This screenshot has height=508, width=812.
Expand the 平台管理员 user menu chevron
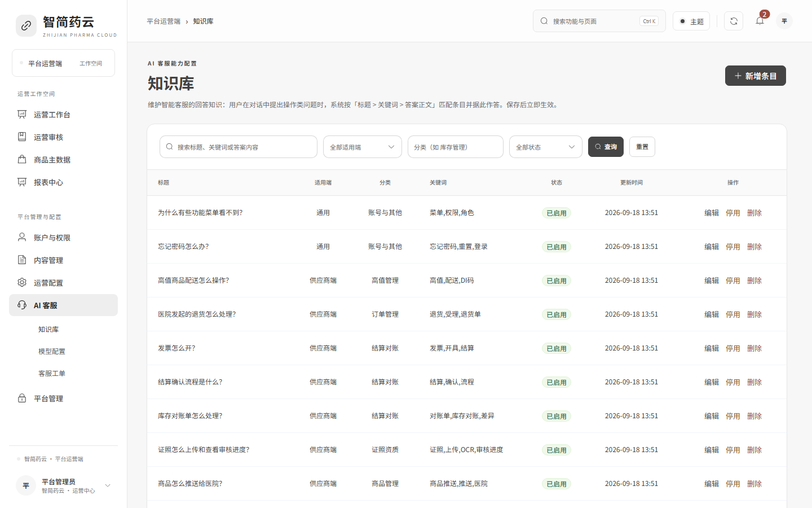108,485
